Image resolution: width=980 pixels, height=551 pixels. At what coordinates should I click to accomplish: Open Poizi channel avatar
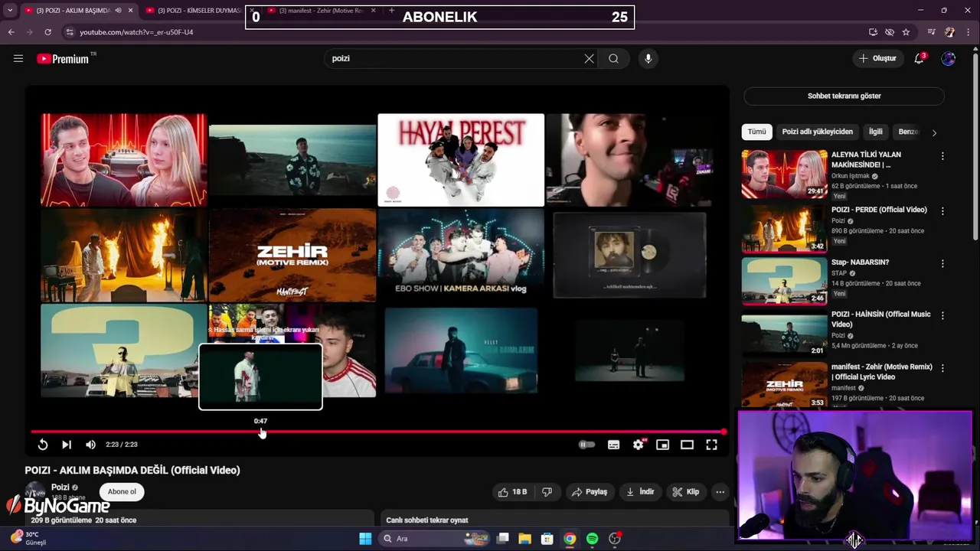pyautogui.click(x=35, y=492)
